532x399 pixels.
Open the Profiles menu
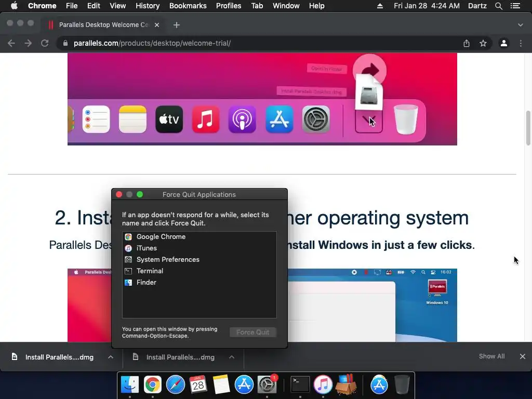pos(229,6)
